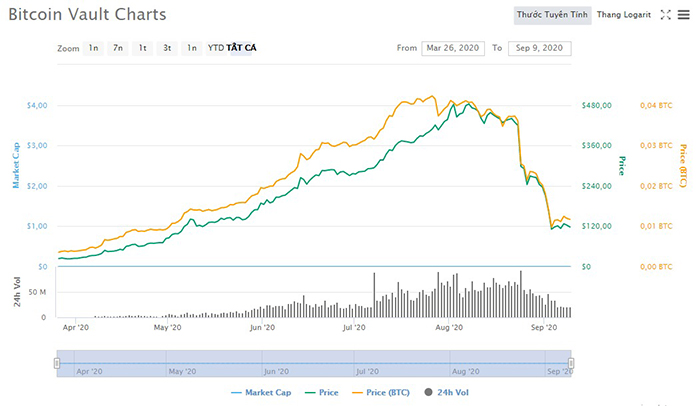Open fullscreen chart view icon
The image size is (700, 406).
pyautogui.click(x=667, y=16)
